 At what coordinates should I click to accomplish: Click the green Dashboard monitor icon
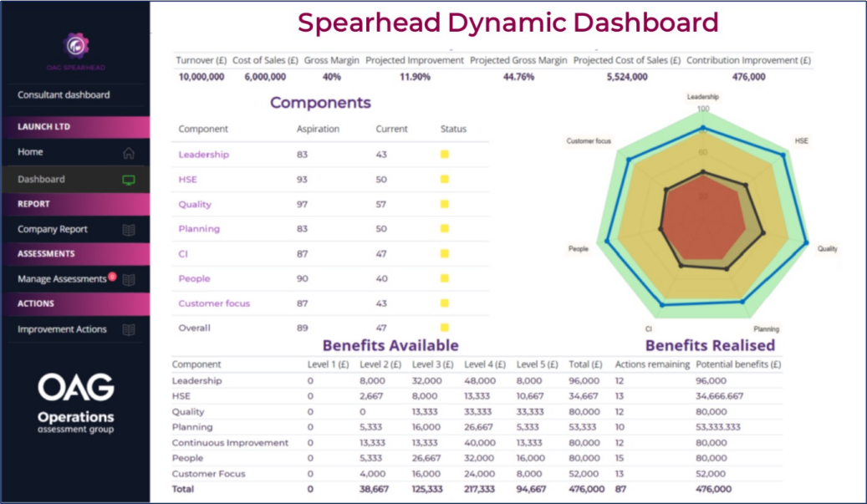[128, 180]
